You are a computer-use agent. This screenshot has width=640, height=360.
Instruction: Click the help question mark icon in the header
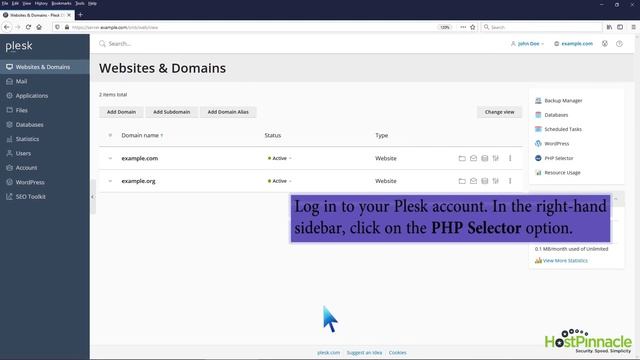tap(619, 44)
